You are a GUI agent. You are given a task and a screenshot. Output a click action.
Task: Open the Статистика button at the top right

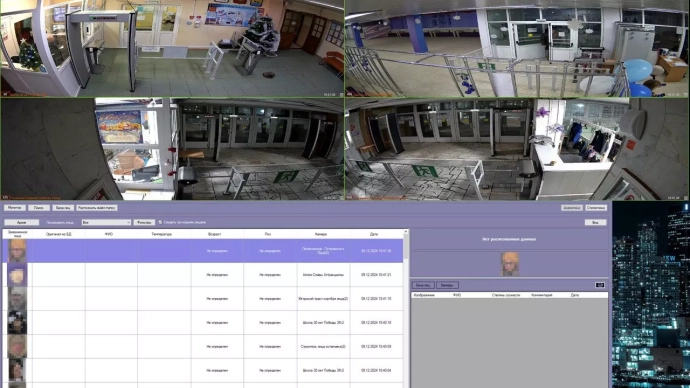596,208
